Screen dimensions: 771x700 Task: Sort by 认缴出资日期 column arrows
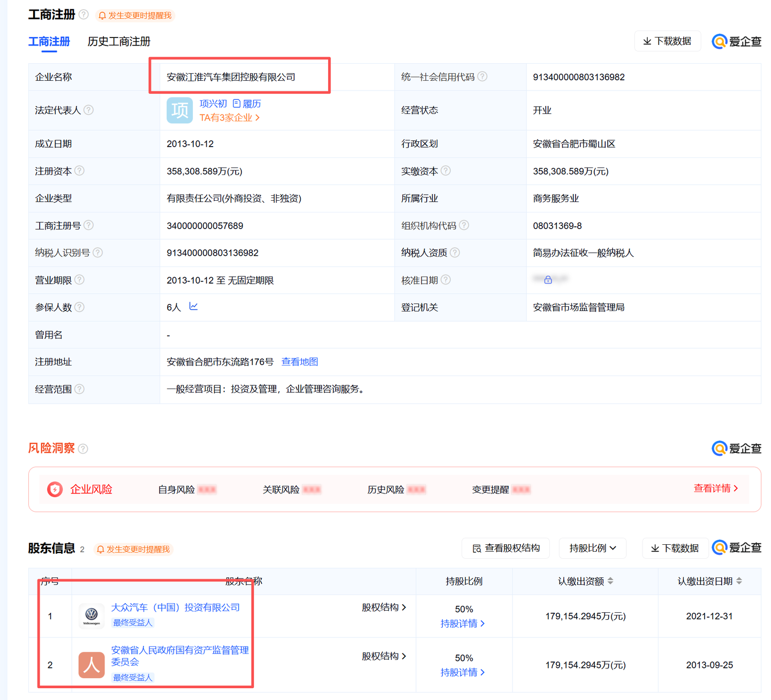pos(739,581)
